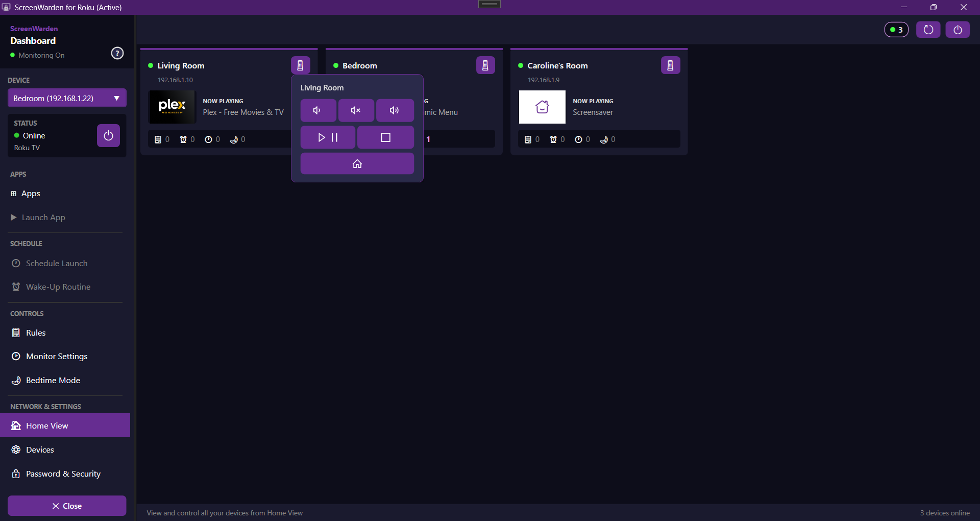980x521 pixels.
Task: Open the Living Room remote control icon
Action: (x=300, y=65)
